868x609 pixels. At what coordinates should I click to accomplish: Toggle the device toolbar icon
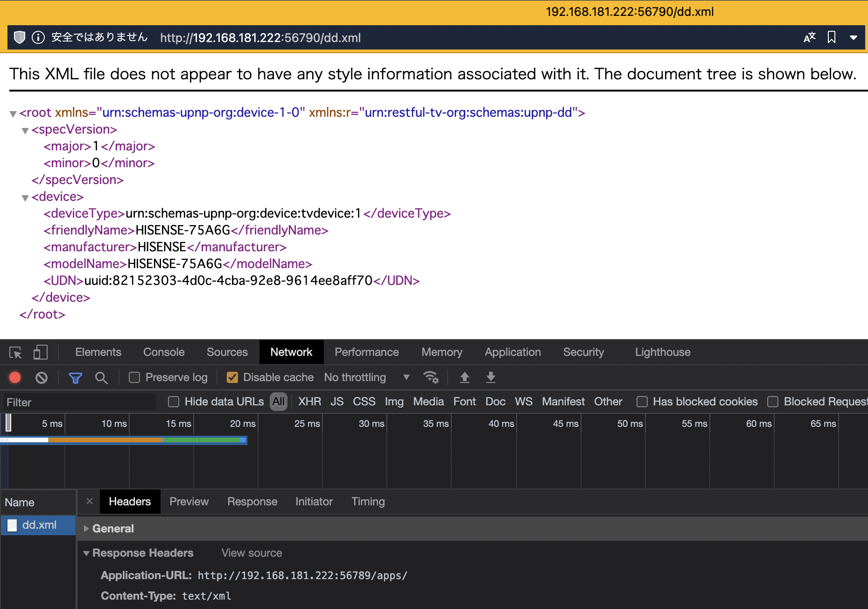[40, 352]
